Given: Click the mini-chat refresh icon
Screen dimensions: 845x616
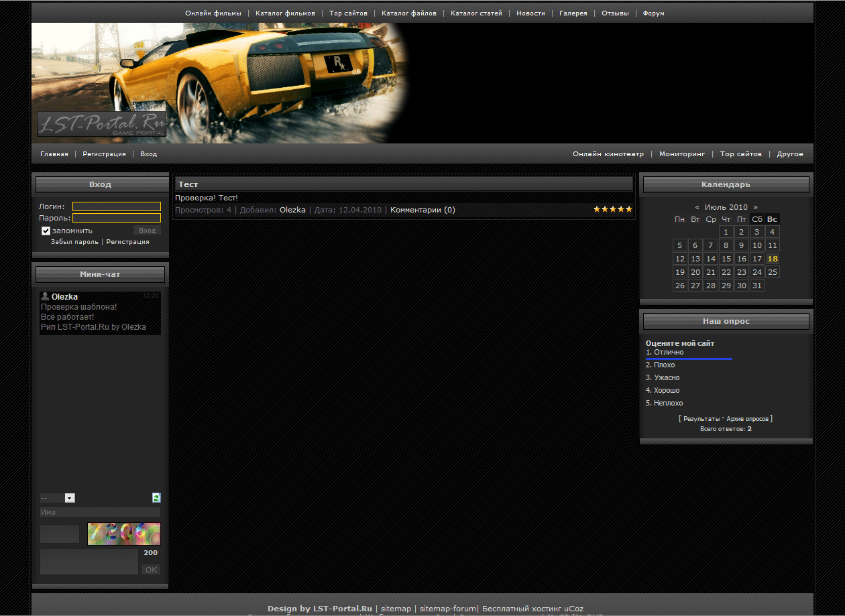Looking at the screenshot, I should [156, 497].
